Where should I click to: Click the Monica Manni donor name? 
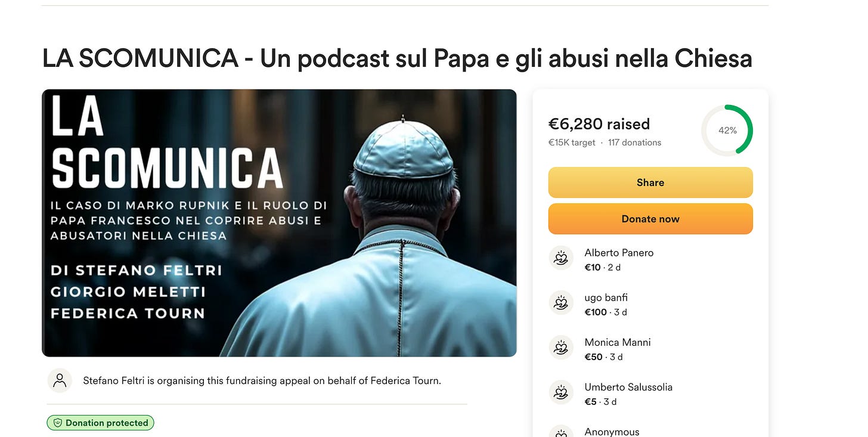(618, 342)
